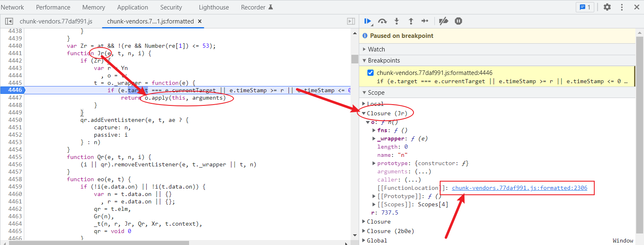Click the function Qr(e, t, n, i) line
644x245 pixels.
click(x=110, y=157)
